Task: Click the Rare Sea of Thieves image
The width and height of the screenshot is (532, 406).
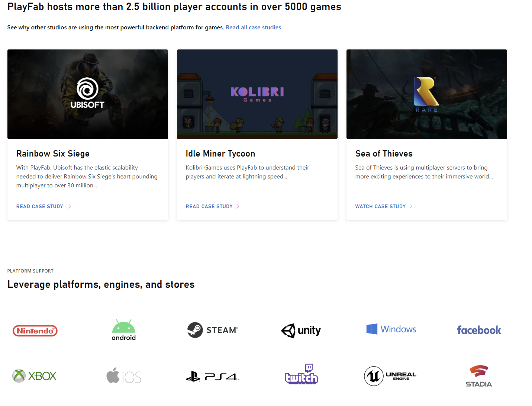Action: [x=427, y=94]
